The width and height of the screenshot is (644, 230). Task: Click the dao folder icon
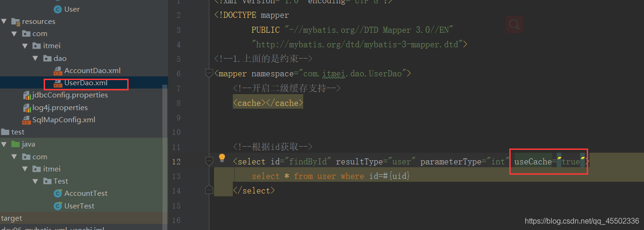pos(47,58)
